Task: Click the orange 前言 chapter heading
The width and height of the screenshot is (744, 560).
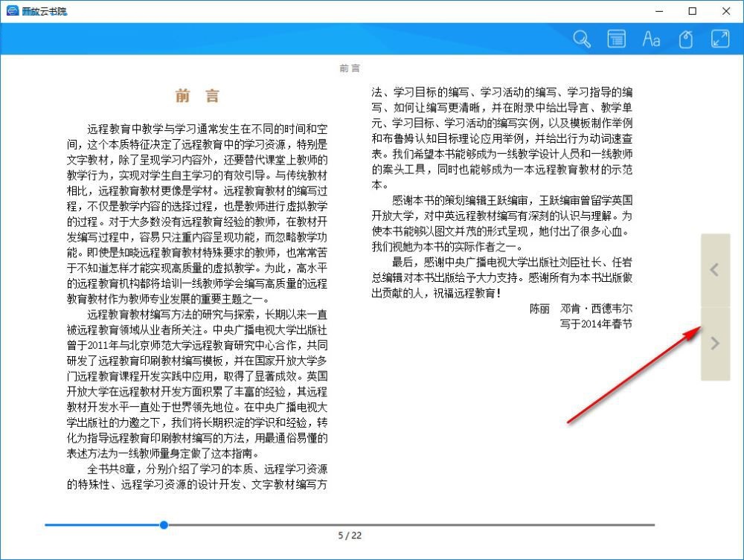Action: (197, 96)
